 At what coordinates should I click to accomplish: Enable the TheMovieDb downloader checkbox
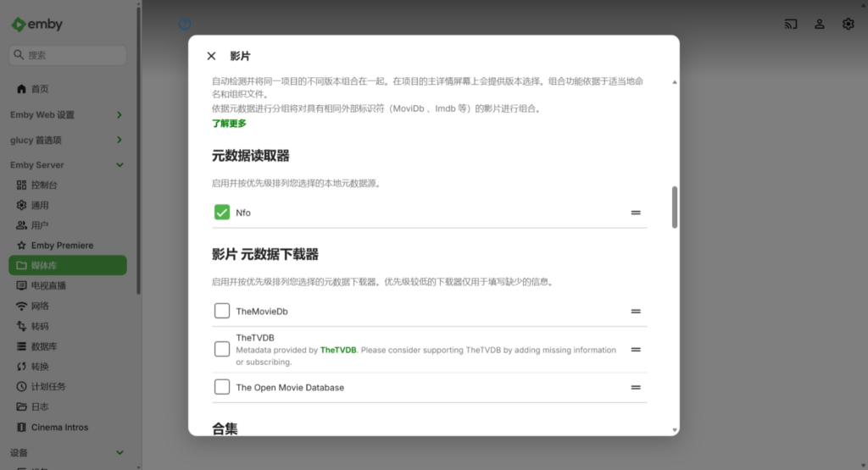pos(222,312)
